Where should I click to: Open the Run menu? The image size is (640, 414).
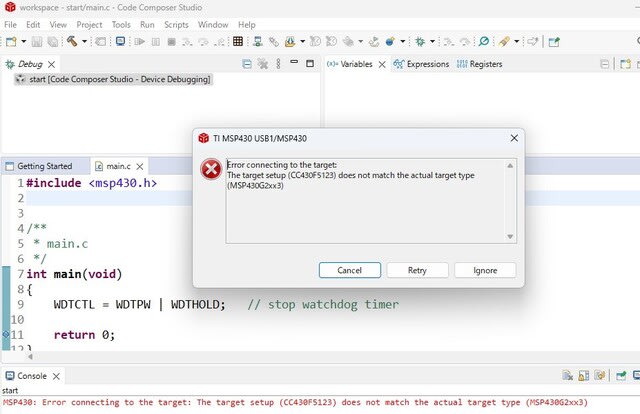click(147, 24)
